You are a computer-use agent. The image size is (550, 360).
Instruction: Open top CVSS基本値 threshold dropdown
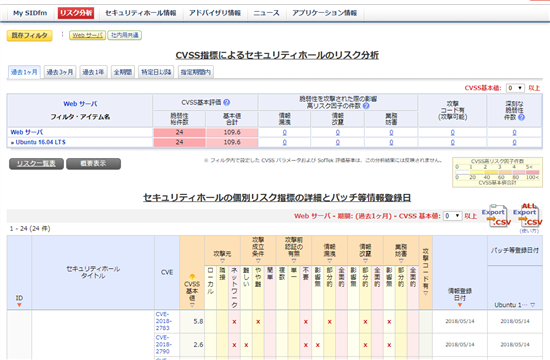point(515,88)
